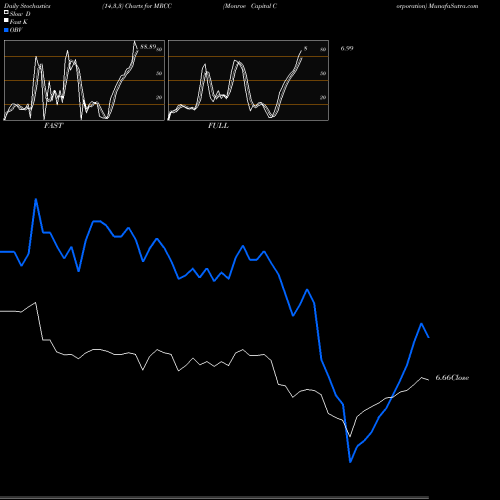Click the end point of white Close line
This screenshot has height=500, width=500.
tap(429, 380)
